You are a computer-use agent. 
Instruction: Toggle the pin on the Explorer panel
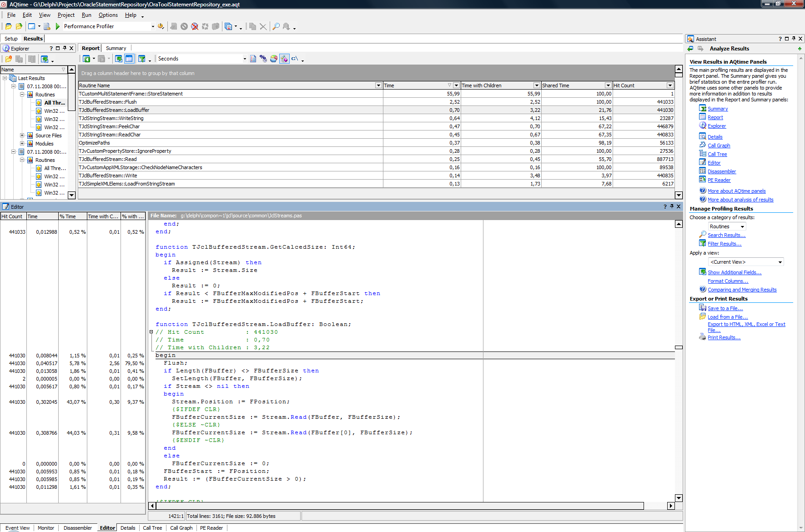[x=65, y=48]
